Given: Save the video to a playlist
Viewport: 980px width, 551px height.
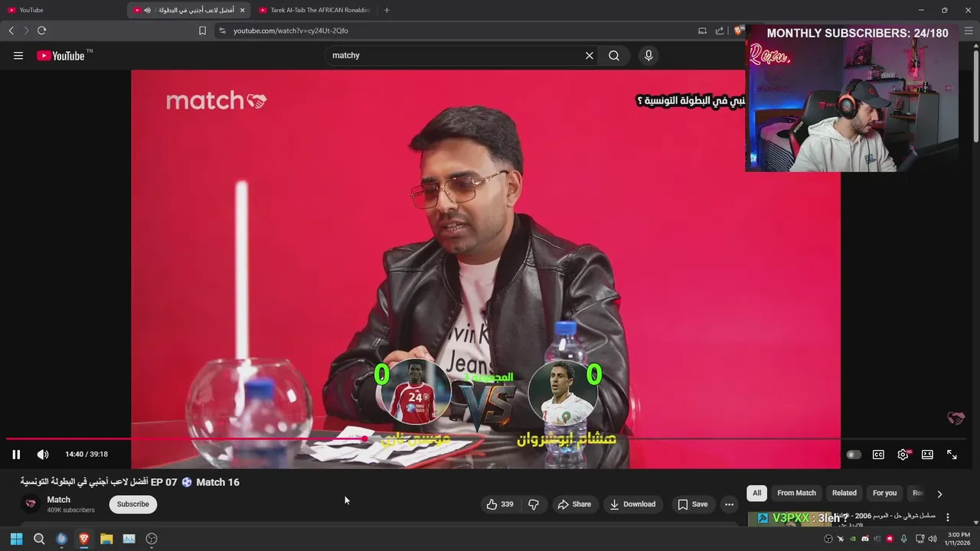Looking at the screenshot, I should (692, 504).
